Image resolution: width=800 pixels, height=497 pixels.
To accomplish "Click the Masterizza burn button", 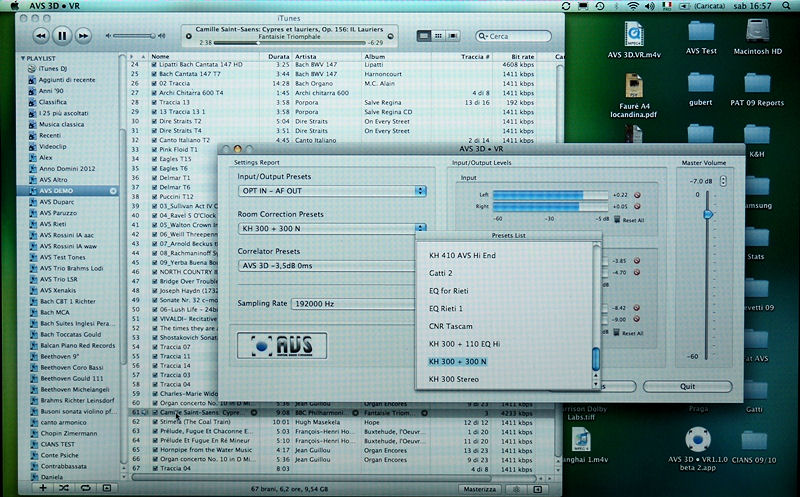I will (480, 489).
